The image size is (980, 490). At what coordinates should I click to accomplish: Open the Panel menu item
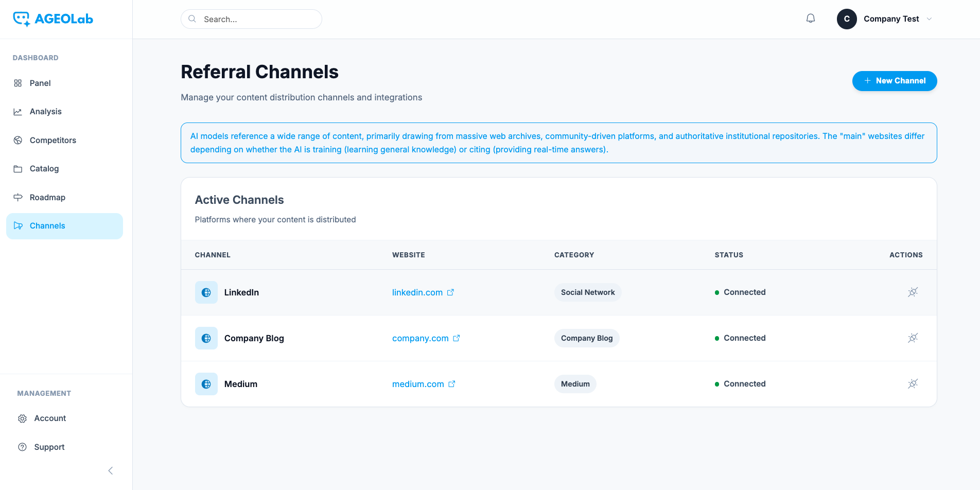40,83
